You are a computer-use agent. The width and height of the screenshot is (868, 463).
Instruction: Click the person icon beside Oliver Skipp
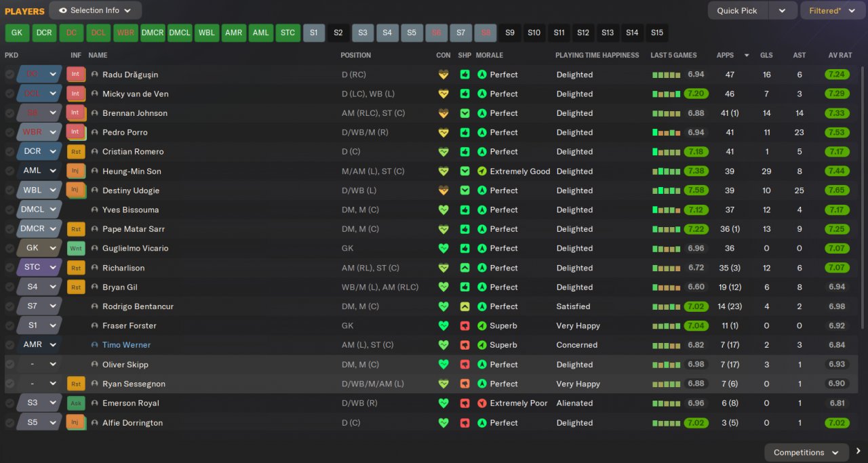coord(94,365)
